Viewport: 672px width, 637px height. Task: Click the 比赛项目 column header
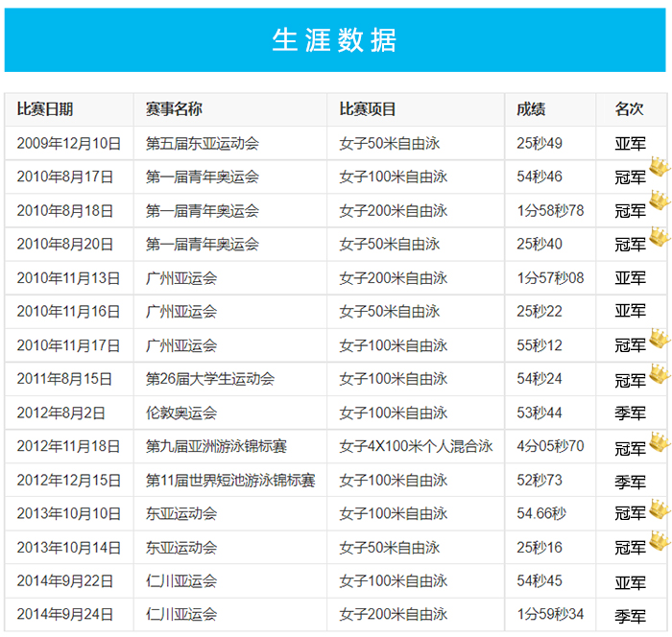(368, 110)
